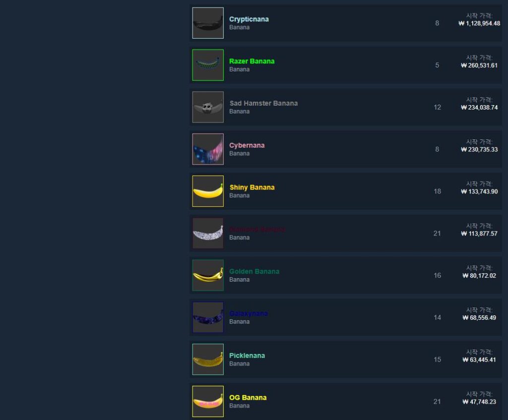Open the Golden Banana item image

tap(208, 275)
